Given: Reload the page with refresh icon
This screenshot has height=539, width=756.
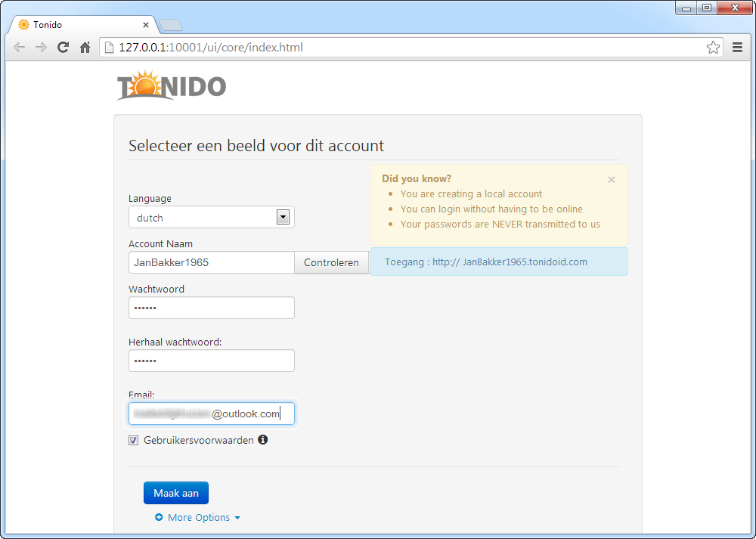Looking at the screenshot, I should (64, 47).
